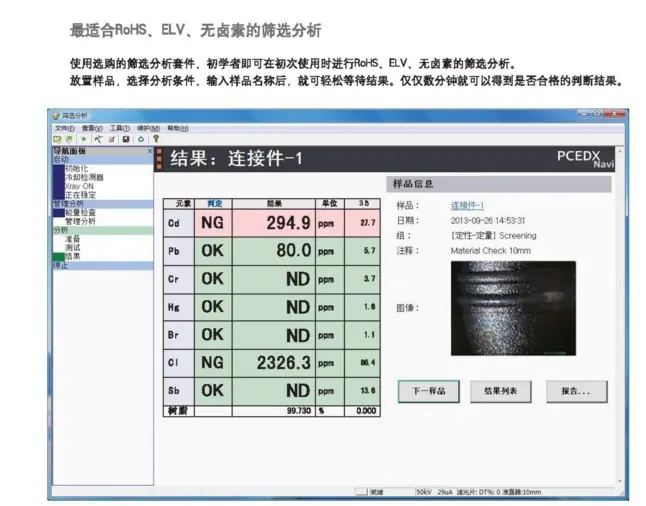Click the 50kV status bar entry
Image resolution: width=646 pixels, height=506 pixels.
click(x=424, y=492)
